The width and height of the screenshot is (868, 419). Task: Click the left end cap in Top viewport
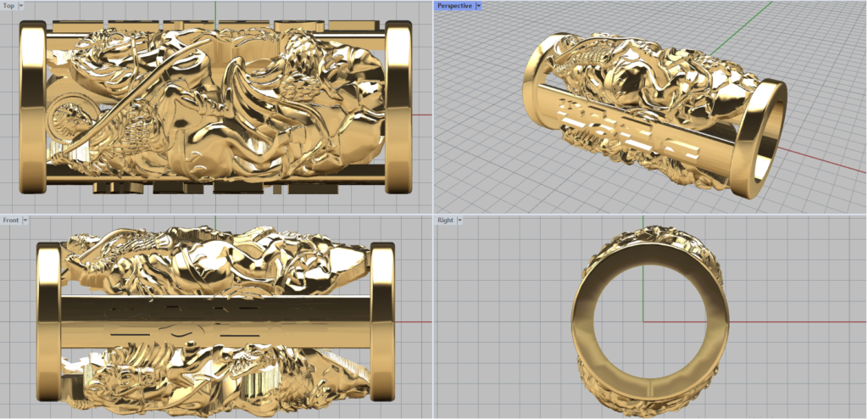32,109
